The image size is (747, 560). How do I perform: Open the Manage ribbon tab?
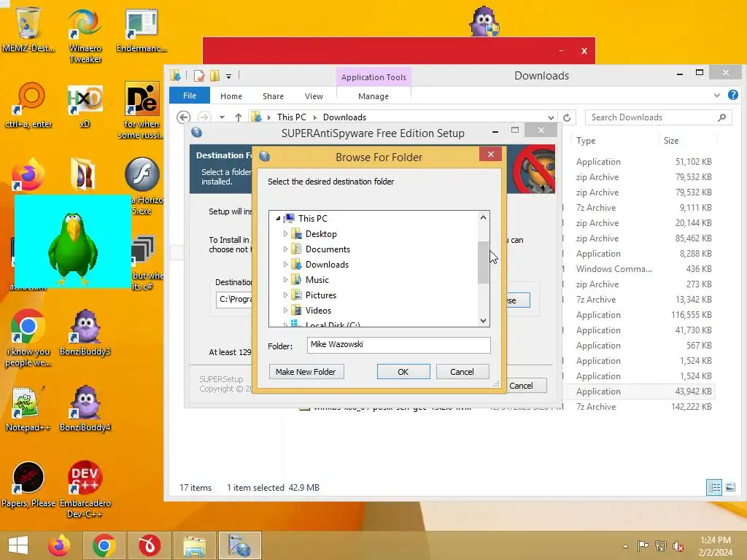tap(373, 96)
